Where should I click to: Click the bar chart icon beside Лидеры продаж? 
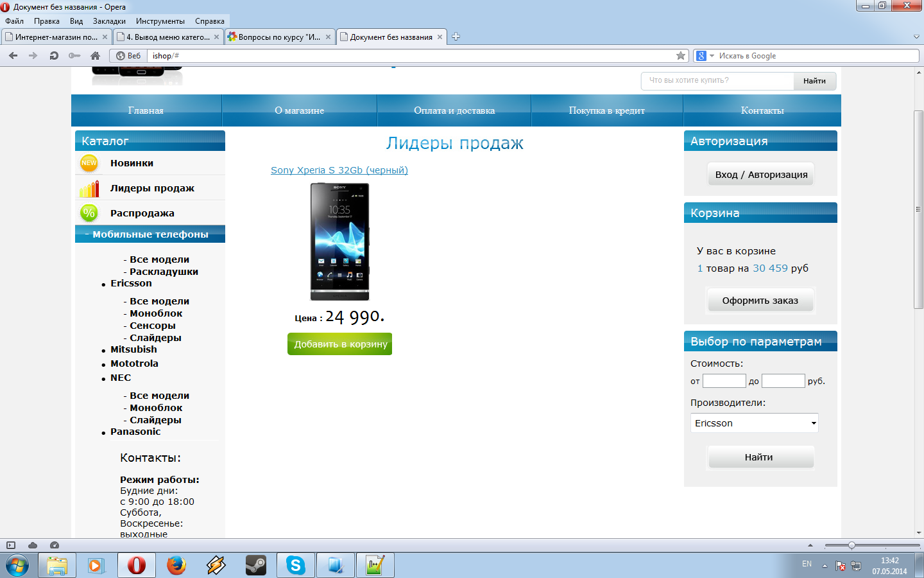click(89, 188)
